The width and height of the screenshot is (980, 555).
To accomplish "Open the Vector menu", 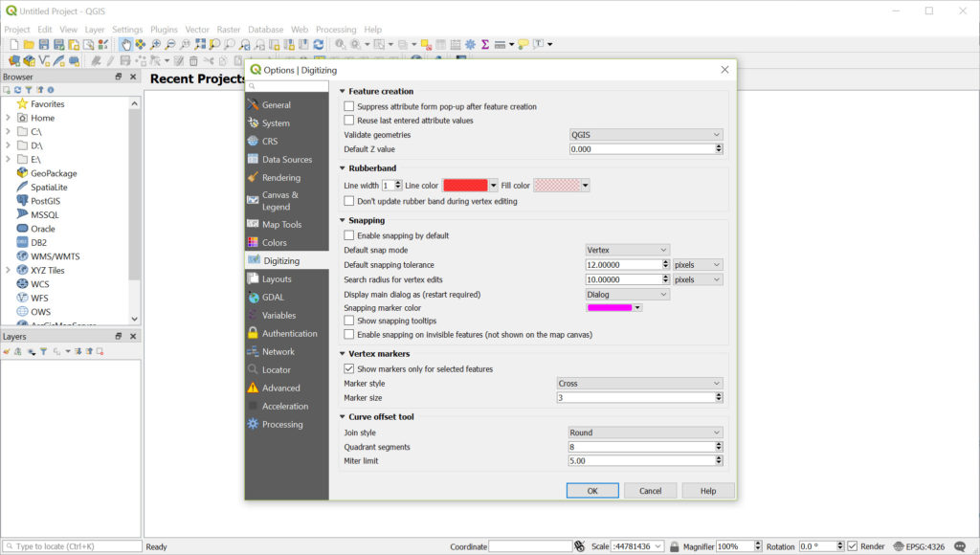I will point(197,30).
